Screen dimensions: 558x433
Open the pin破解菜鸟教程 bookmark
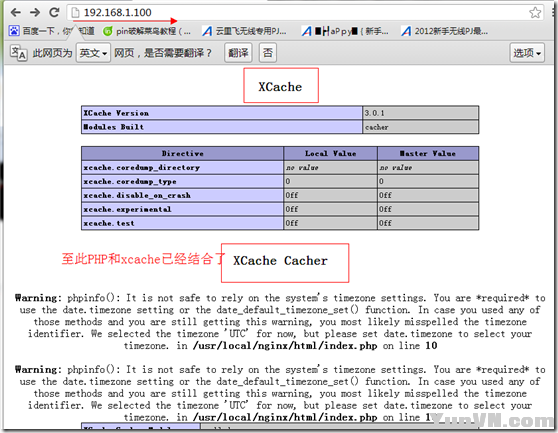[147, 31]
